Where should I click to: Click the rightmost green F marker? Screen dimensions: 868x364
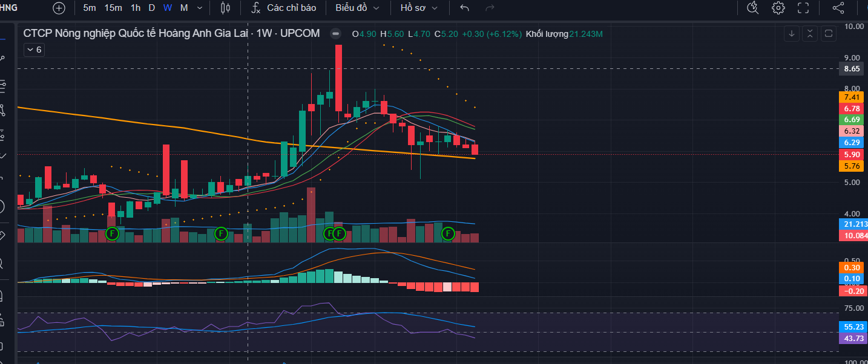(x=448, y=233)
